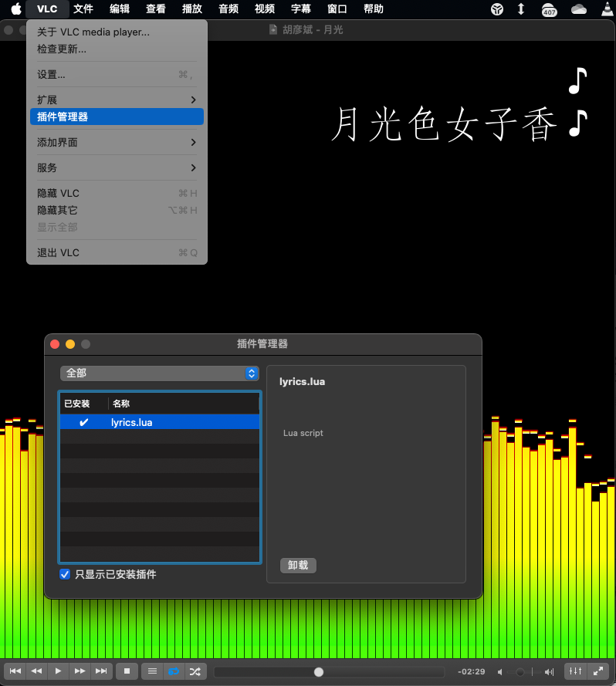Select 插件管理器 menu item
The width and height of the screenshot is (616, 686).
tap(117, 117)
